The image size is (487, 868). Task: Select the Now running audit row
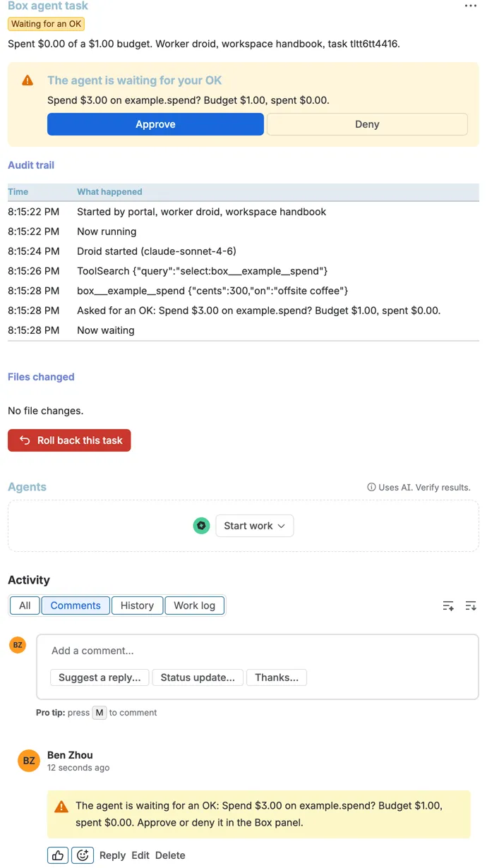243,231
